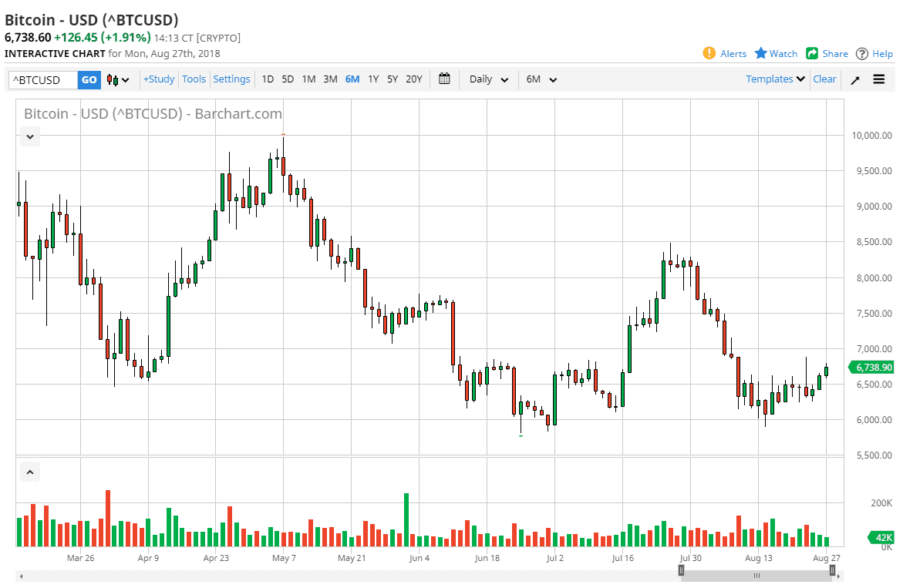Click the candlestick chart type icon

pos(110,79)
